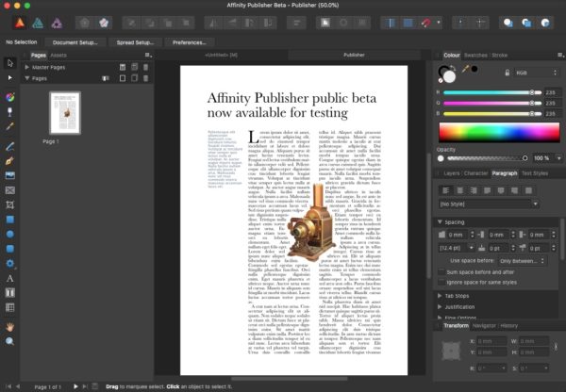Switch to the Designer persona icon
This screenshot has height=392, width=566.
38,23
